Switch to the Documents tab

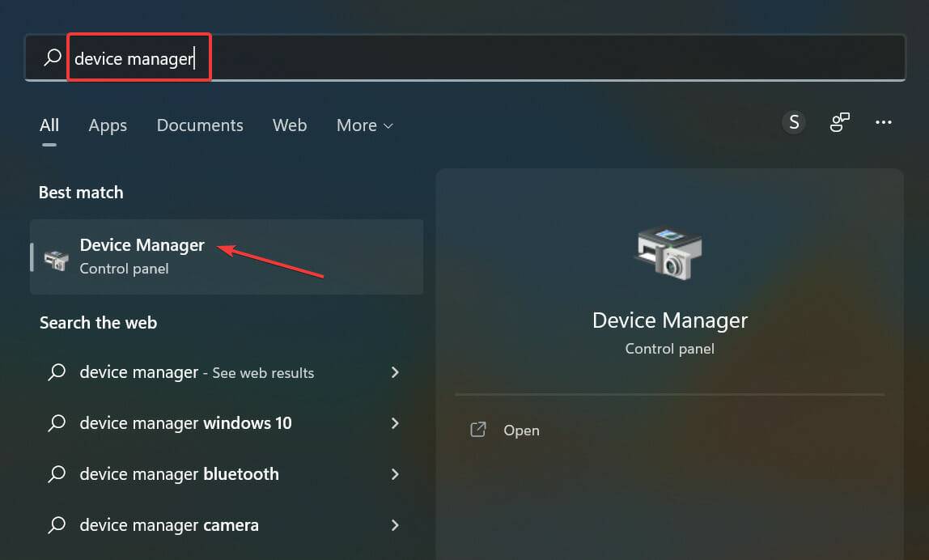pyautogui.click(x=199, y=125)
